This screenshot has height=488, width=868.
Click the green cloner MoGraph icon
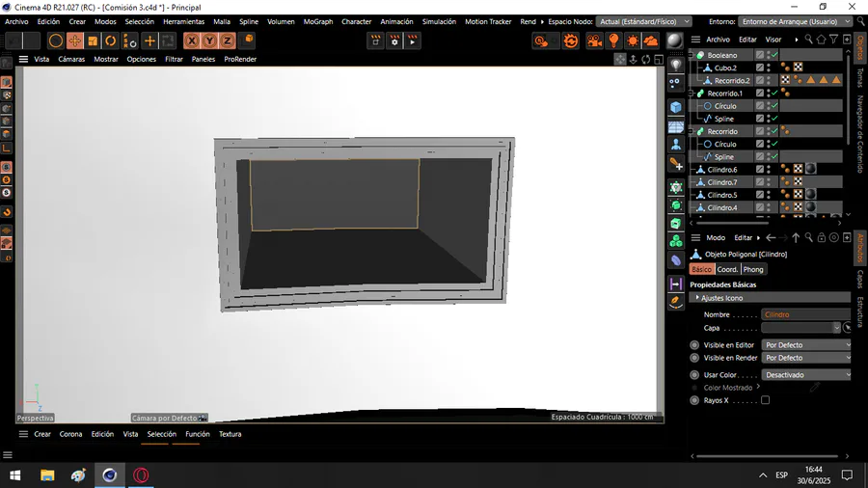tap(676, 241)
